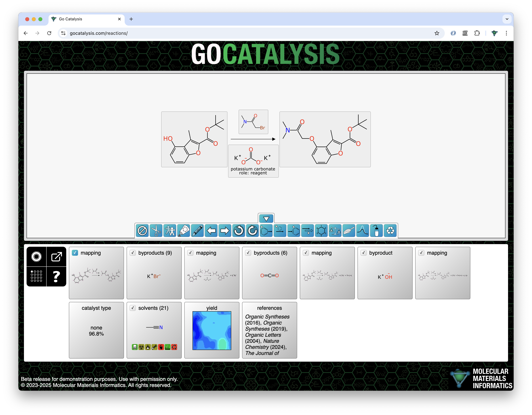Screen dimensions: 532x415
Task: Uncheck the first mapping checkbox
Action: tap(75, 253)
